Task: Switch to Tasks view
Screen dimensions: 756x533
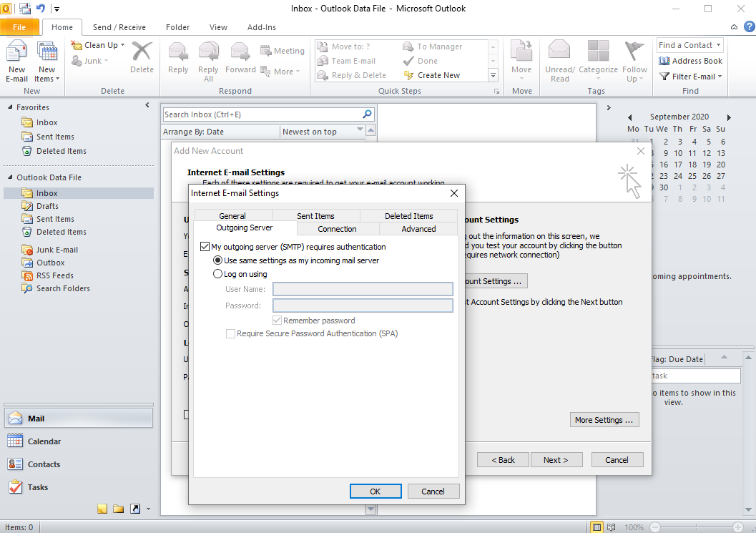Action: 79,487
